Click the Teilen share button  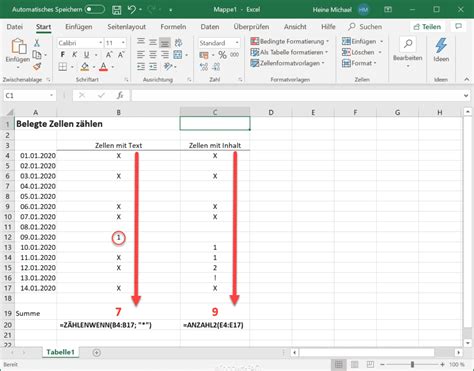(x=427, y=27)
